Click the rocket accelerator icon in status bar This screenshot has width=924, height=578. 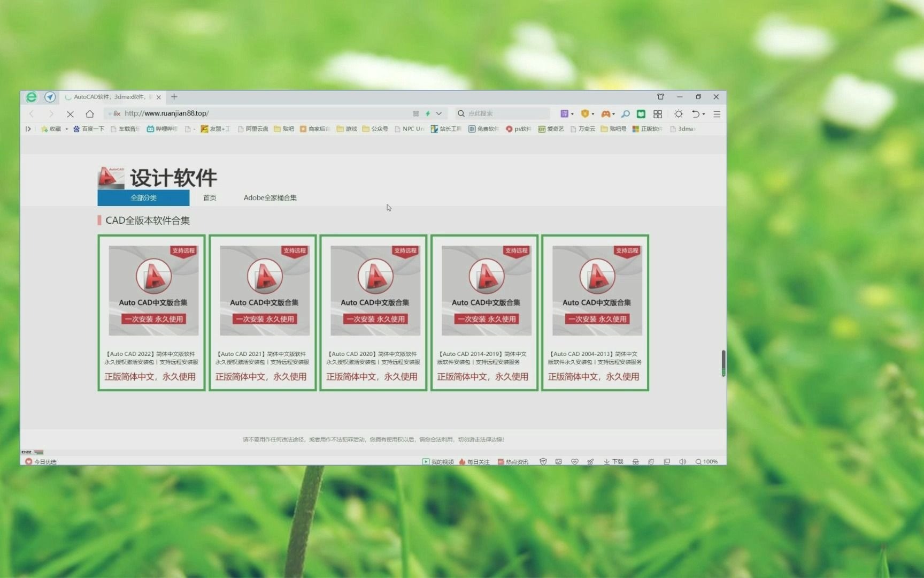pyautogui.click(x=590, y=461)
